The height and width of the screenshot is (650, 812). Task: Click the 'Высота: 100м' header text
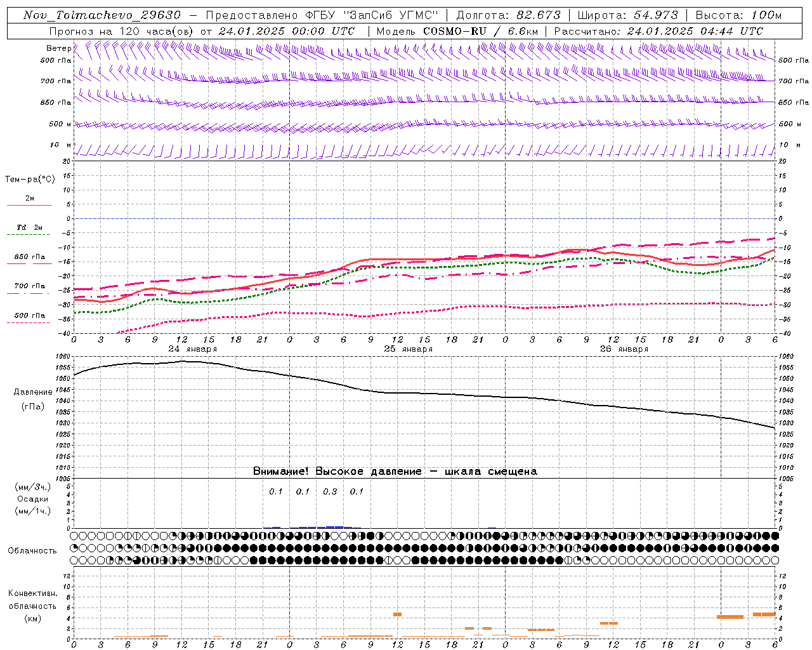[x=739, y=15]
